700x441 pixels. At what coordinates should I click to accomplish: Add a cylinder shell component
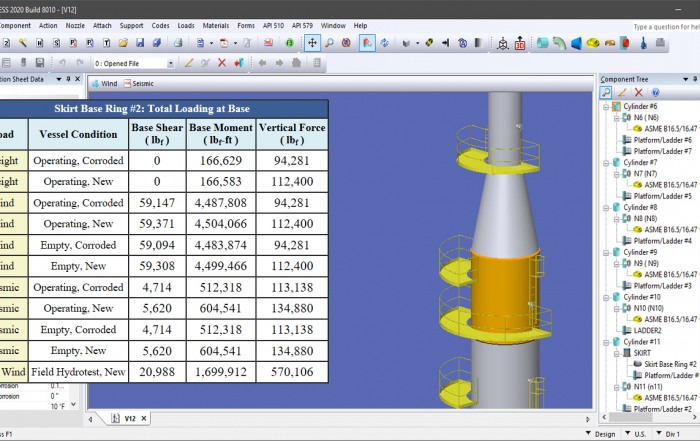[542, 43]
